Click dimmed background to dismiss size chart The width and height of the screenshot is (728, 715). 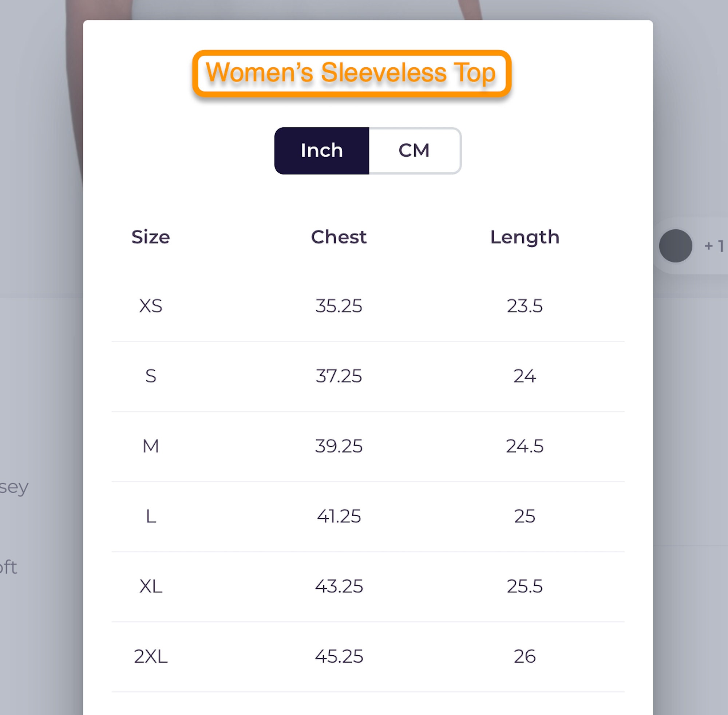tap(41, 376)
